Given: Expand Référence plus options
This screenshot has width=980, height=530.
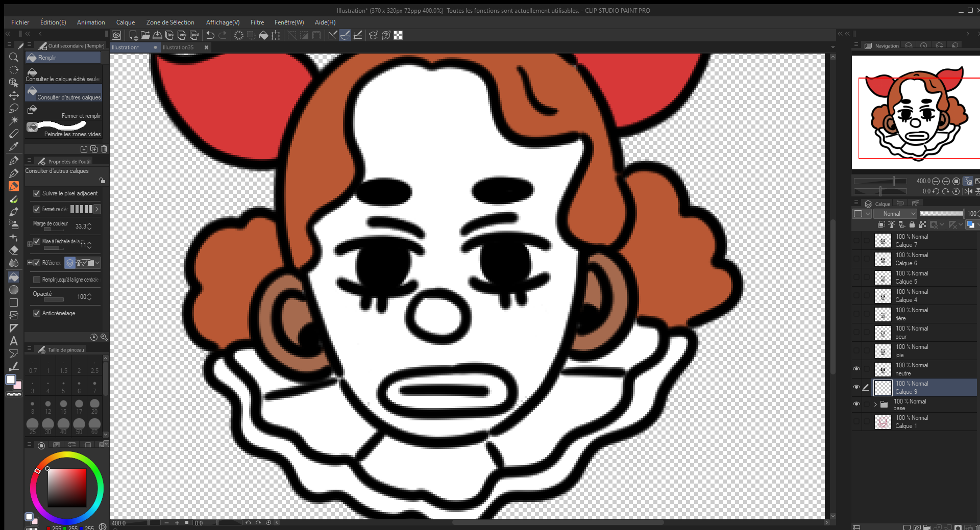Looking at the screenshot, I should 30,263.
